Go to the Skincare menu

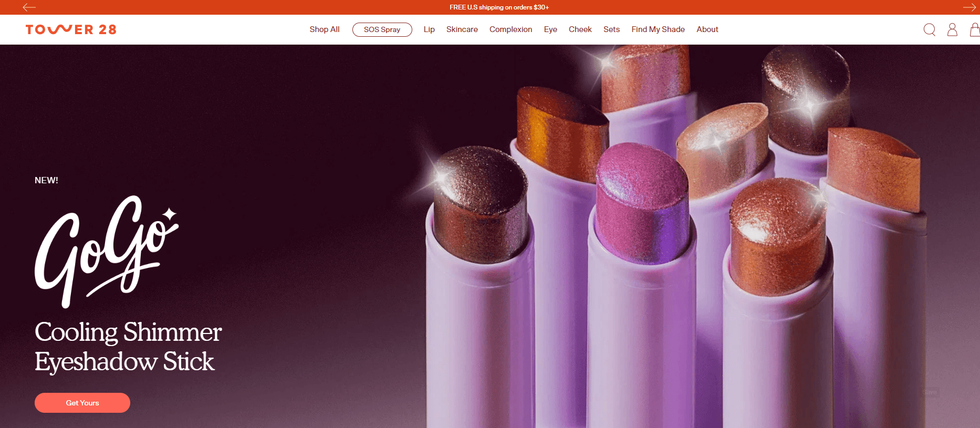462,29
